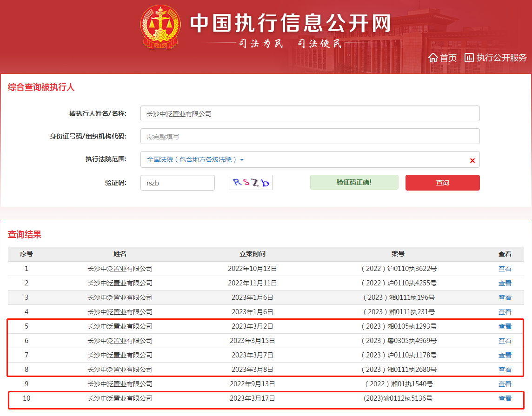
Task: Select case number (2023)湘0111执231号
Action: [399, 312]
